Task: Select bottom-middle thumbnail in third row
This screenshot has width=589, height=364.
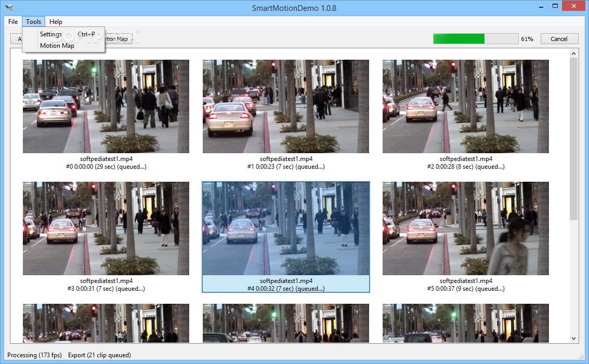Action: coord(286,323)
